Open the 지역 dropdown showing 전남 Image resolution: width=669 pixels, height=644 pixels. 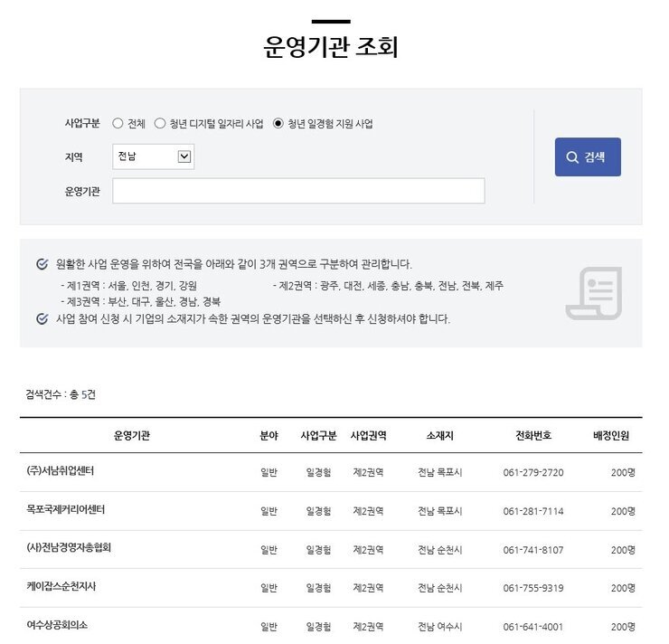click(155, 158)
